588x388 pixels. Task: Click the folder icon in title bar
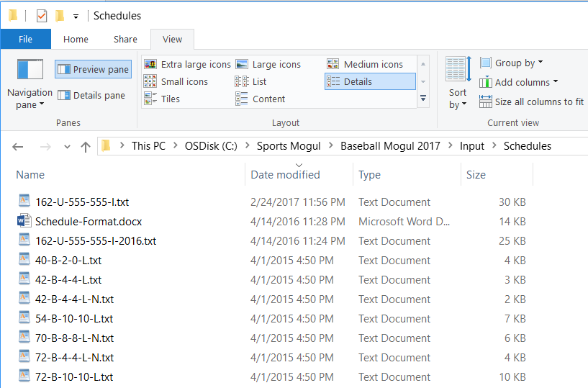point(13,15)
